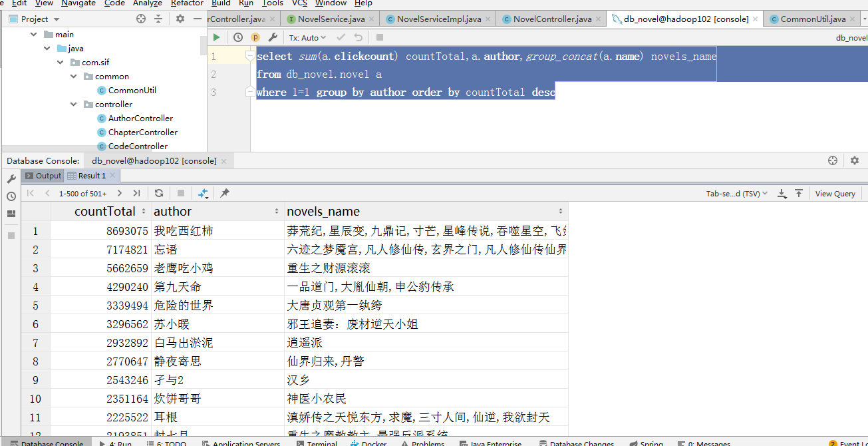This screenshot has height=446, width=868.
Task: Collapse the main folder node
Action: tap(33, 34)
